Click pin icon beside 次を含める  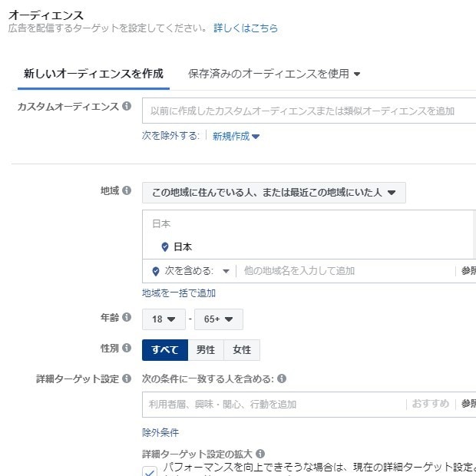point(156,271)
